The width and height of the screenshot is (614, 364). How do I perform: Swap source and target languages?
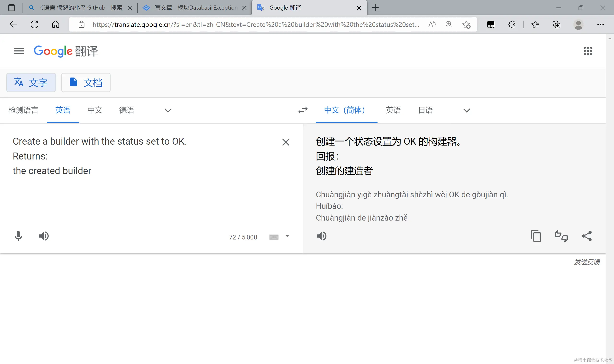303,110
